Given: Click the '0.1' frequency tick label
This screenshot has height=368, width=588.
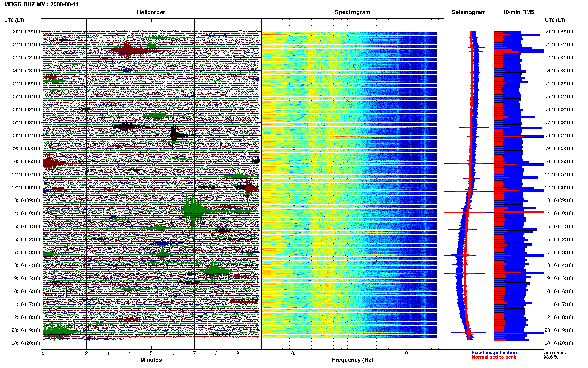Looking at the screenshot, I should (295, 353).
